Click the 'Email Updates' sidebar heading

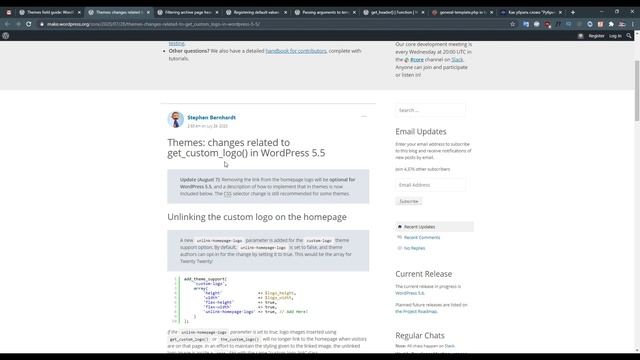tap(420, 131)
